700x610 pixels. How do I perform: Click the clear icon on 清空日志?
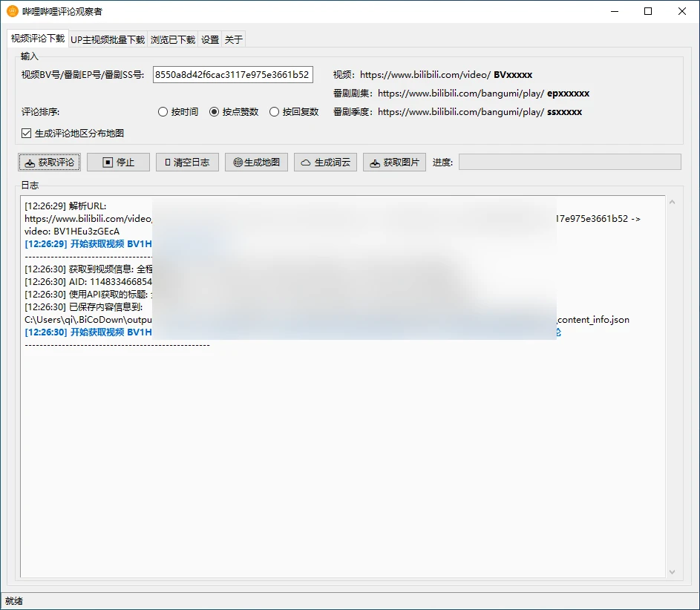(x=168, y=163)
